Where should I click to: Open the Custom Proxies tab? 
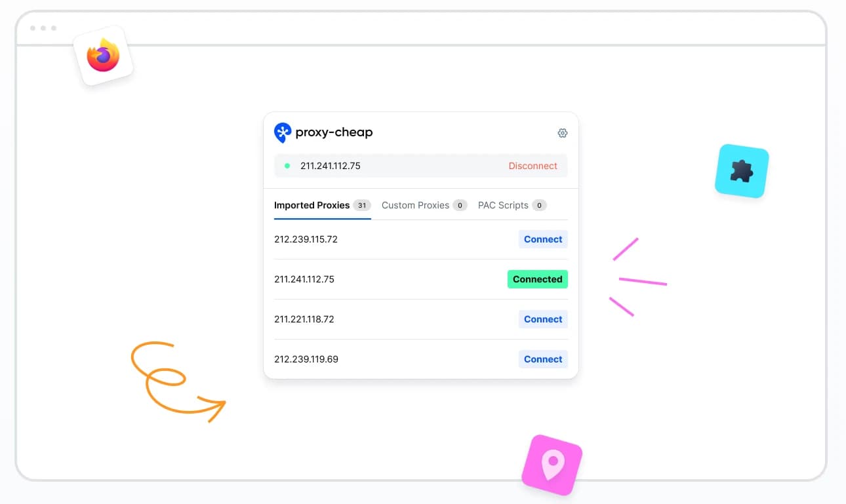(415, 205)
